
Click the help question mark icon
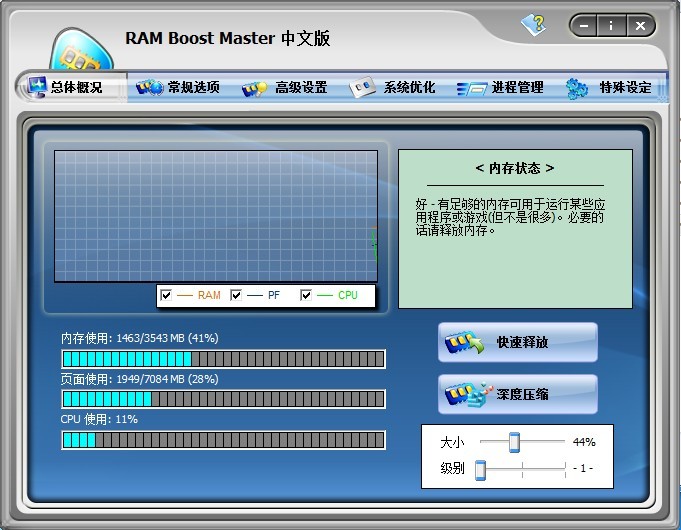pyautogui.click(x=533, y=24)
